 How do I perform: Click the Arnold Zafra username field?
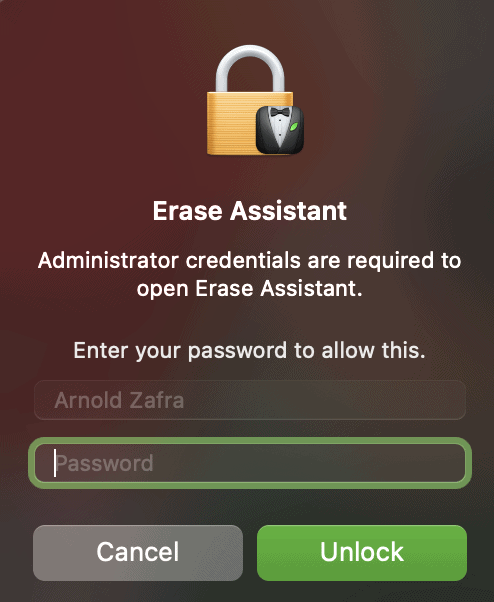(x=250, y=400)
